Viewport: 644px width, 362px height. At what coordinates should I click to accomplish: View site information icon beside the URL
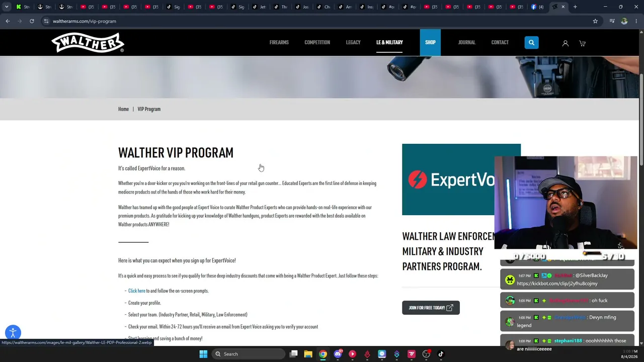[46, 21]
